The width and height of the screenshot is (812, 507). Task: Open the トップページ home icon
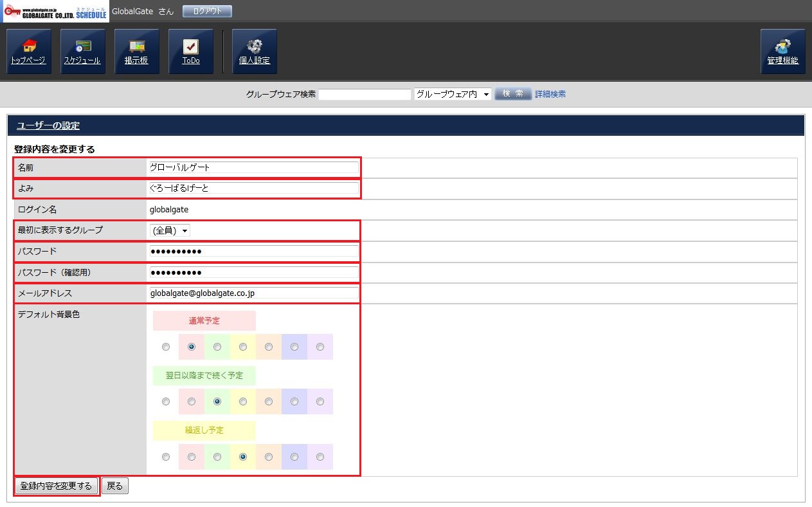[28, 51]
